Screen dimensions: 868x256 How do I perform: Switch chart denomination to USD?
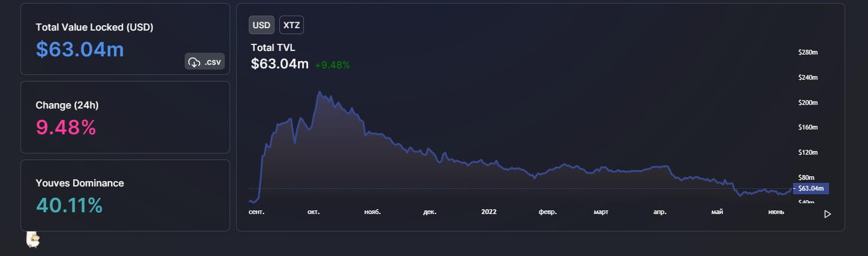[261, 25]
